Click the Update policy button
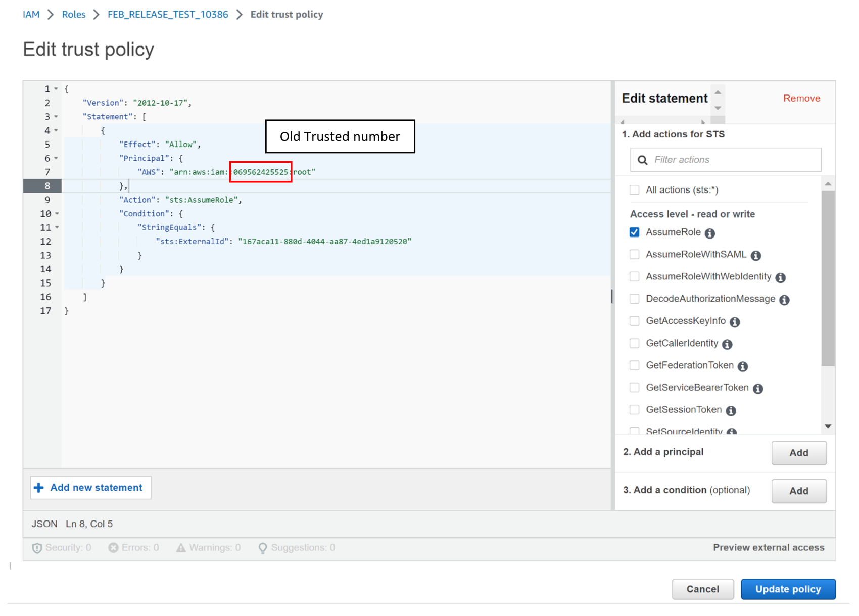Screen dimensions: 859x616 click(x=788, y=589)
